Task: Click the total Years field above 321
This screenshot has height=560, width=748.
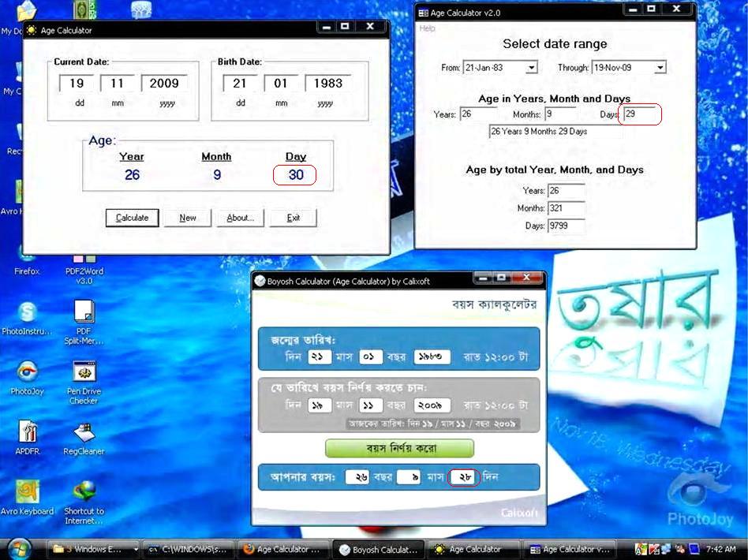Action: pos(566,191)
